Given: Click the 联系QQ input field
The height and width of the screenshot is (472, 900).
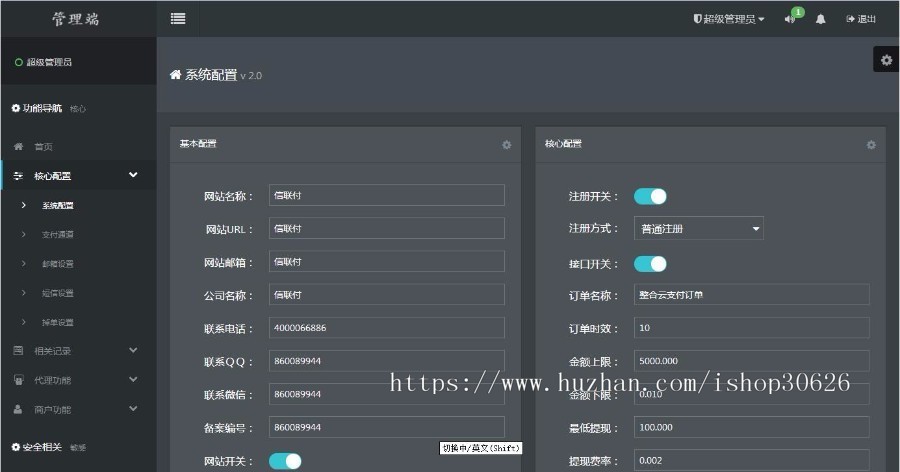Looking at the screenshot, I should point(387,361).
